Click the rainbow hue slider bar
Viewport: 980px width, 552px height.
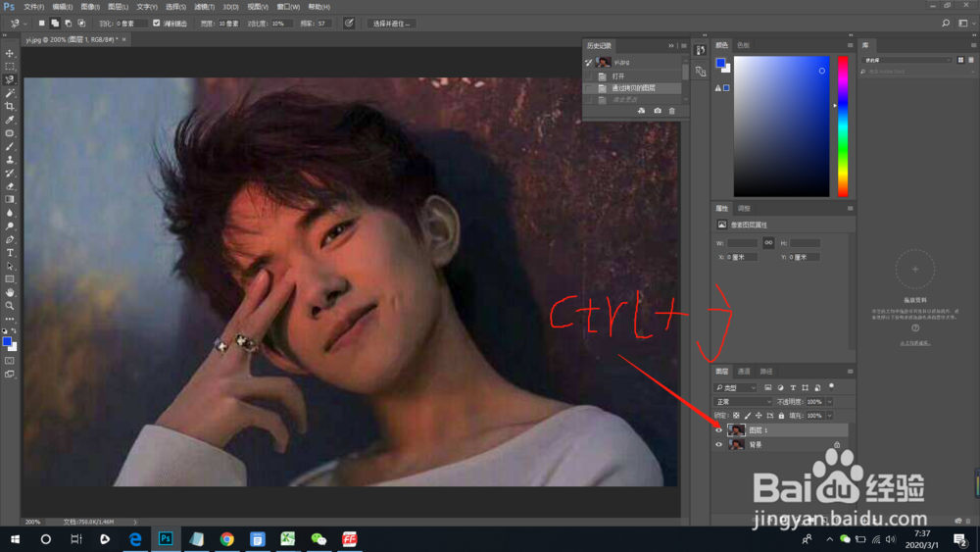pyautogui.click(x=843, y=126)
